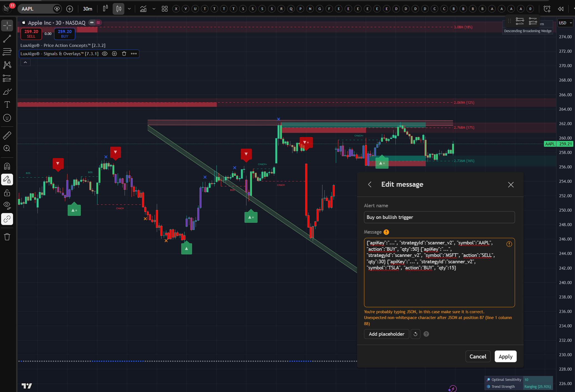Toggle the magnet snap mode
The height and width of the screenshot is (392, 575).
click(7, 166)
